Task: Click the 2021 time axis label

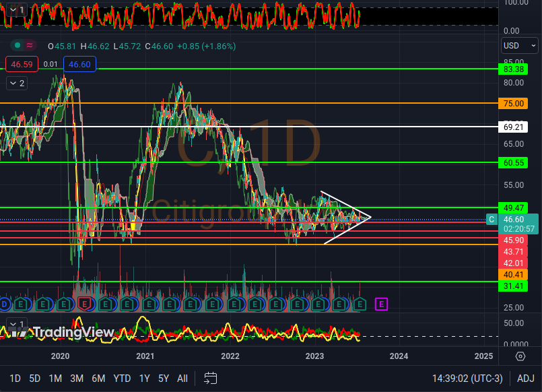Action: pos(145,356)
